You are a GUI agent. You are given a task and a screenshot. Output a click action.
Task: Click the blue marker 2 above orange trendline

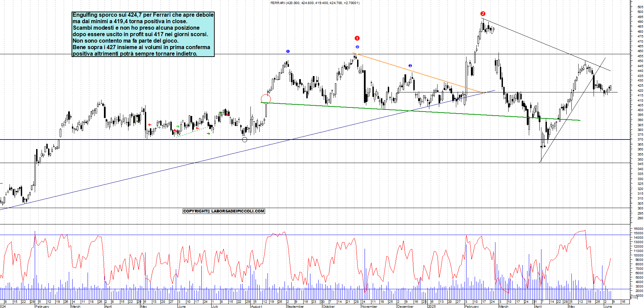pyautogui.click(x=410, y=65)
